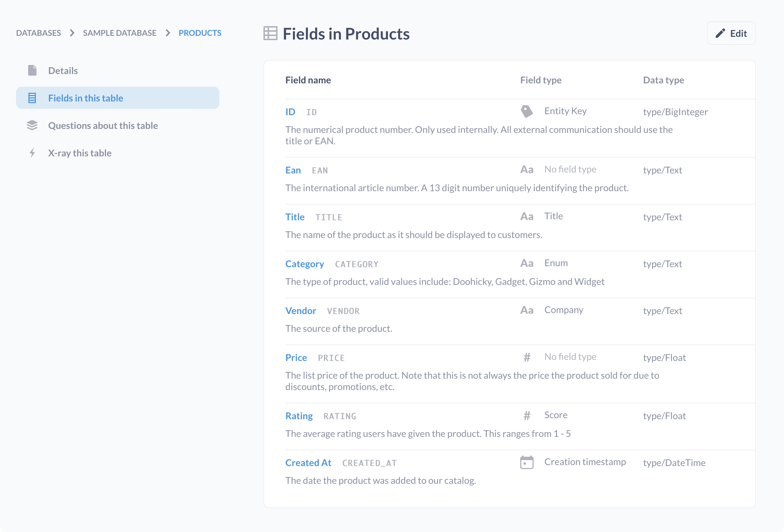Click the Company field type icon for Vendor

coord(526,309)
